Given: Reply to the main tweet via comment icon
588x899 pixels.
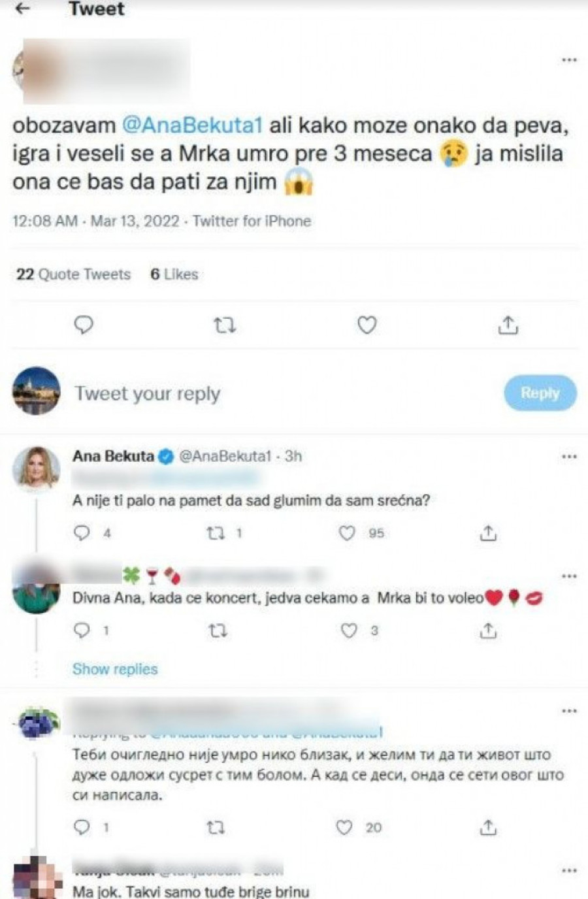Looking at the screenshot, I should coord(84,325).
